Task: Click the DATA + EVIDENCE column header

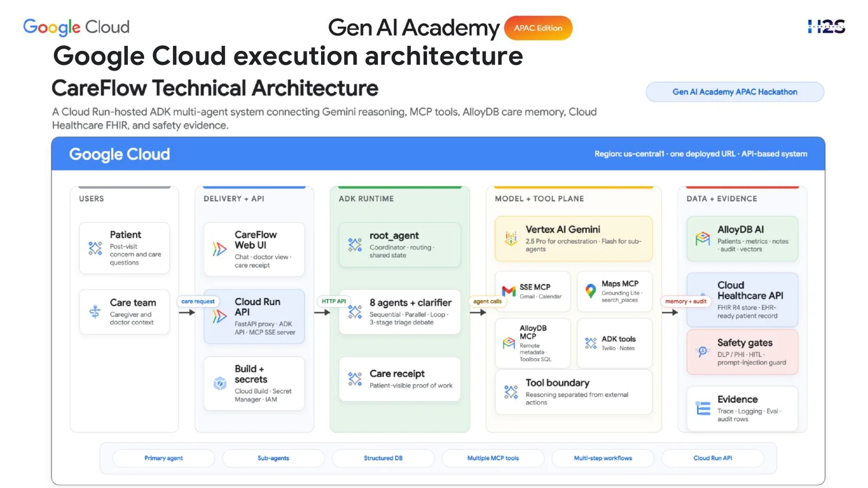Action: 722,198
